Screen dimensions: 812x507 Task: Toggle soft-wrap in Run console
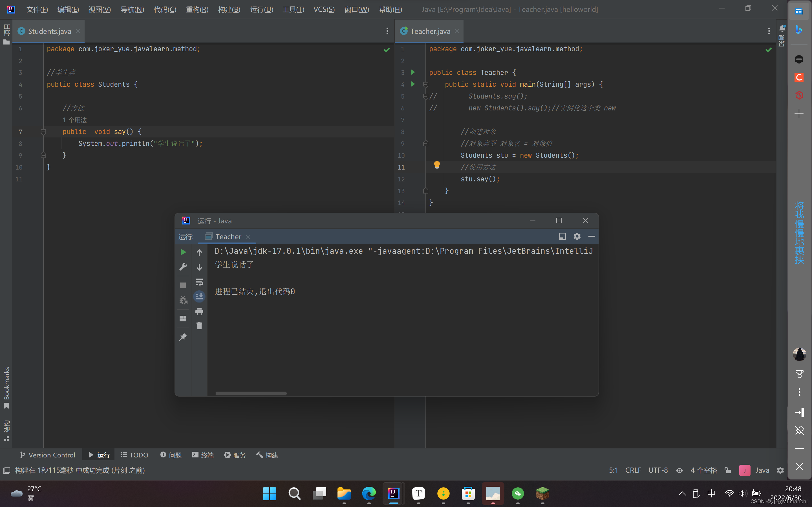(199, 282)
